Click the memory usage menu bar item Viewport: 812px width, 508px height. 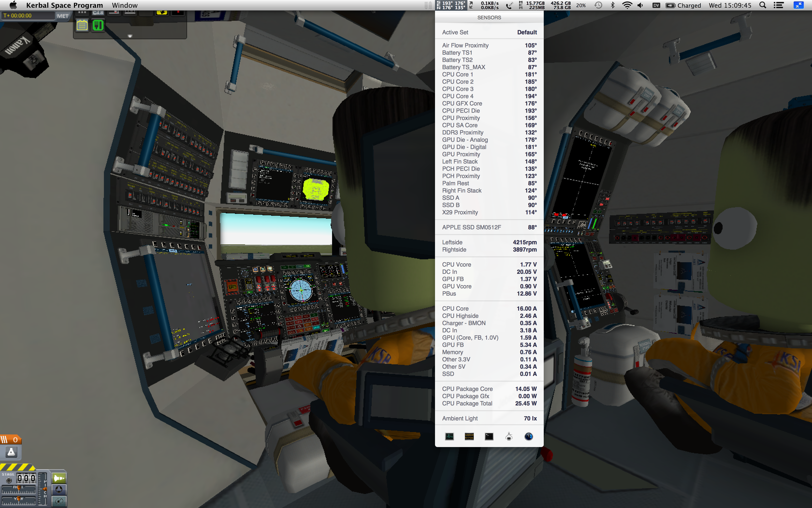click(x=532, y=5)
